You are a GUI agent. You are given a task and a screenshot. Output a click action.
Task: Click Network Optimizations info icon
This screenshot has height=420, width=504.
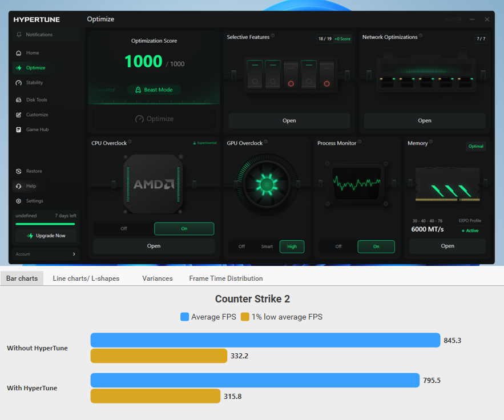pos(421,35)
